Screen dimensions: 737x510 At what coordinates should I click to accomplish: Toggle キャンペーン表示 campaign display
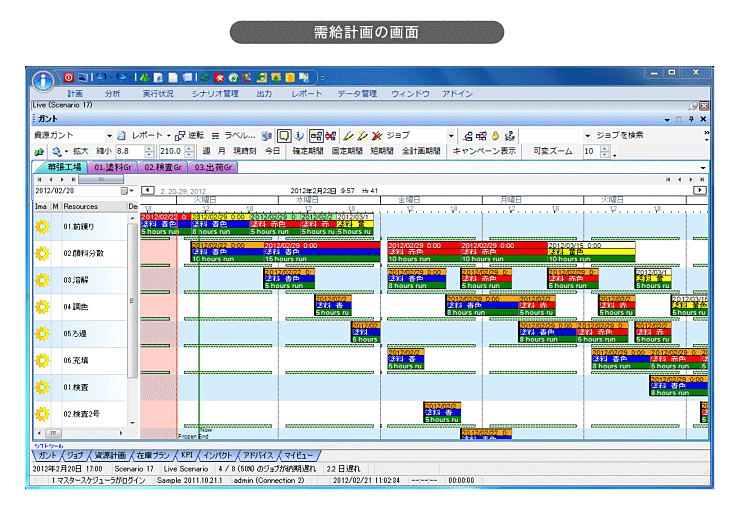pyautogui.click(x=484, y=151)
